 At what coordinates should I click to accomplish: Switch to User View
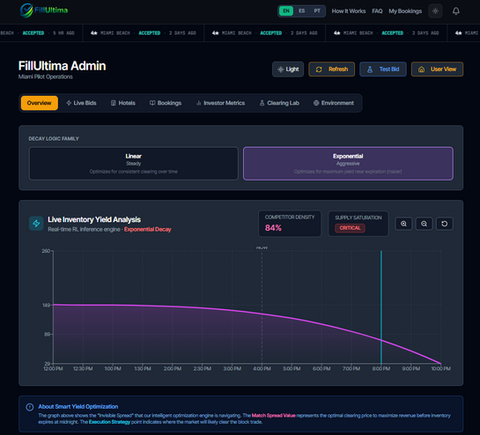(437, 69)
